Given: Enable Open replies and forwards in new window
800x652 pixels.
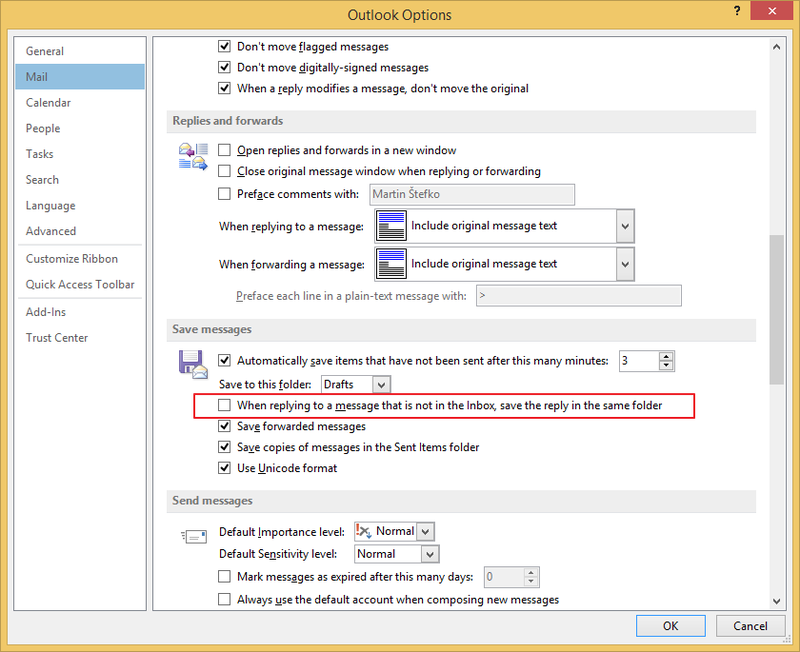Looking at the screenshot, I should [x=224, y=150].
